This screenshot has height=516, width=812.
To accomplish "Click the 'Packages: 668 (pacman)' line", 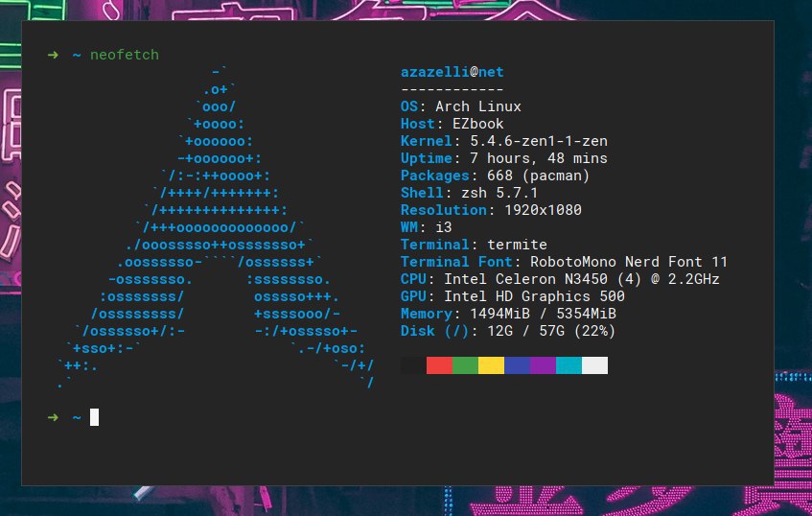I will [495, 176].
